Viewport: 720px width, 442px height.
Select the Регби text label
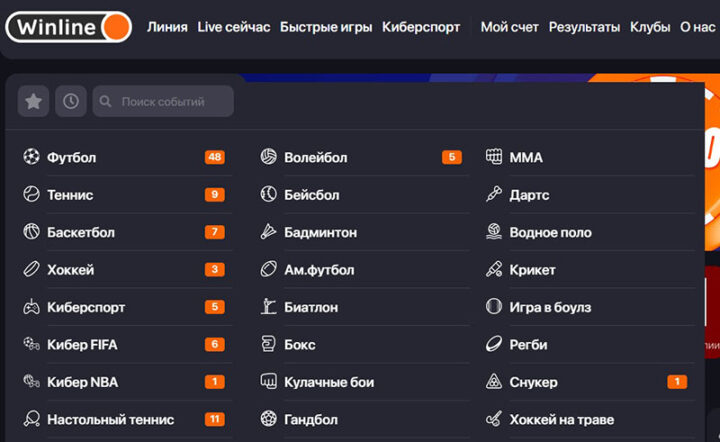pyautogui.click(x=529, y=345)
